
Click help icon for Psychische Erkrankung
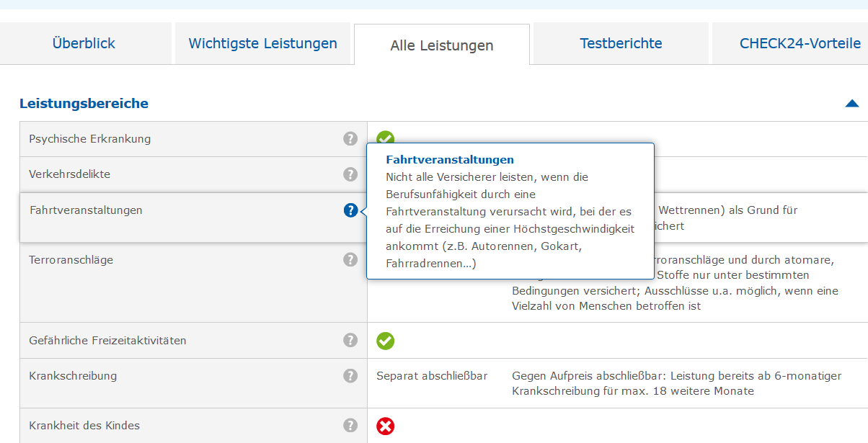(x=350, y=139)
